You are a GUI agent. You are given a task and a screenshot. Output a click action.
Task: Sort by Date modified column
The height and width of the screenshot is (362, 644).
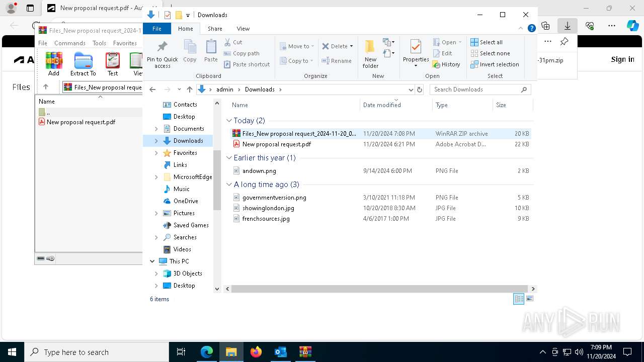coord(396,105)
